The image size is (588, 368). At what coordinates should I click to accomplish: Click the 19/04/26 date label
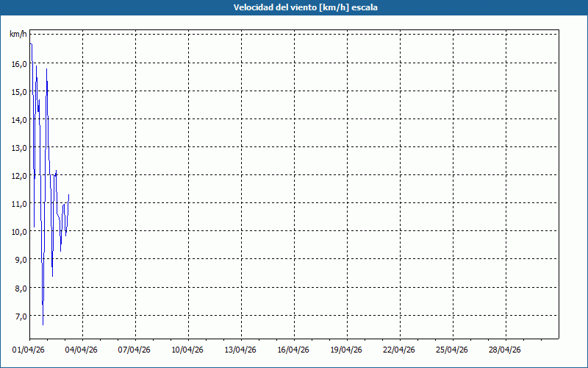346,350
